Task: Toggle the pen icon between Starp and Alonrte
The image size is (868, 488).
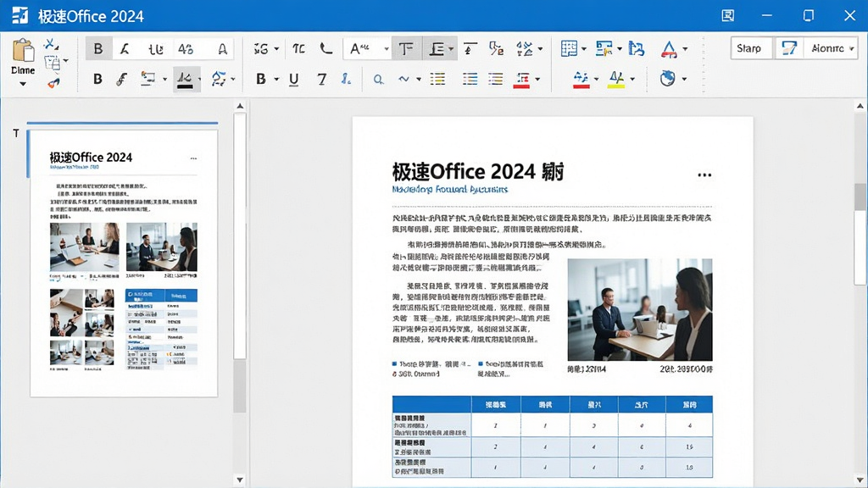Action: (x=789, y=48)
